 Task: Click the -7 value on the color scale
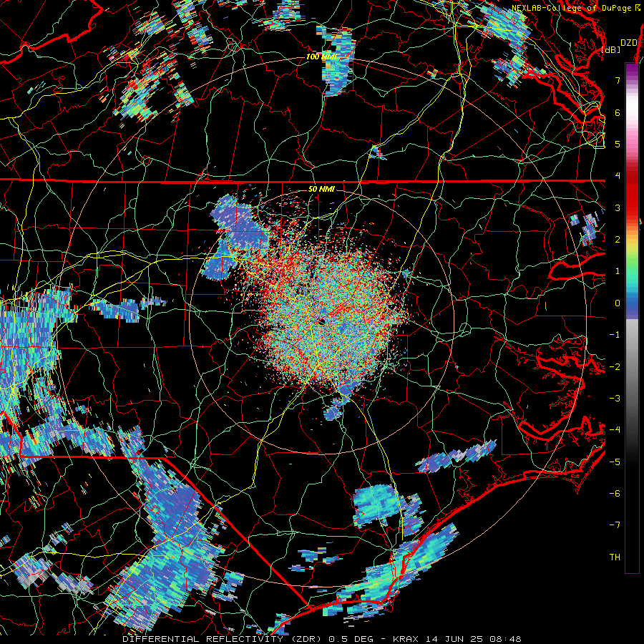click(x=615, y=525)
